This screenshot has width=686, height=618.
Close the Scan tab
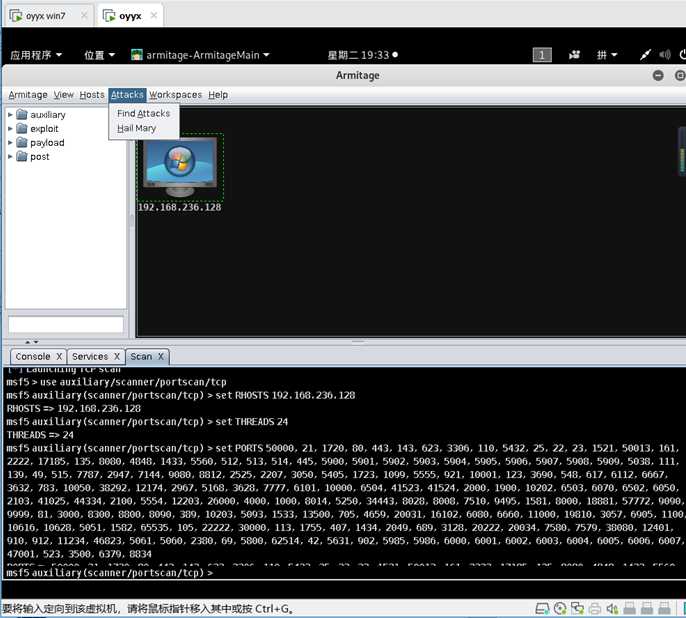[x=161, y=356]
